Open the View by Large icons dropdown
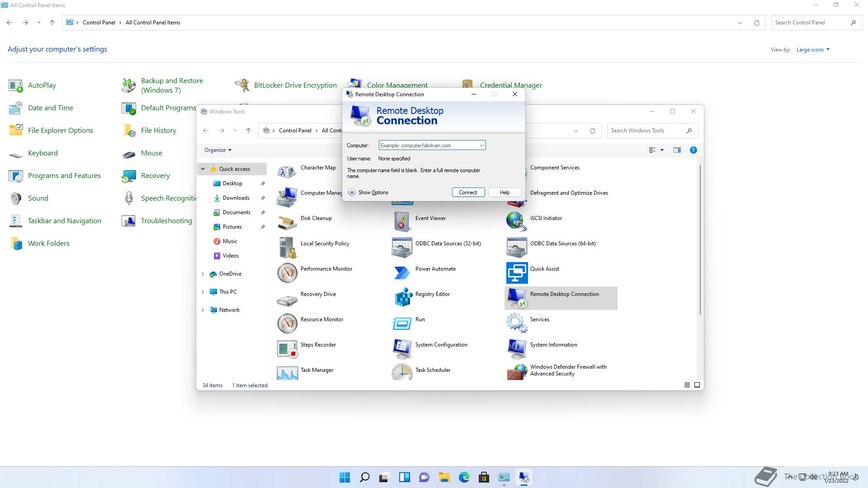 pyautogui.click(x=813, y=50)
